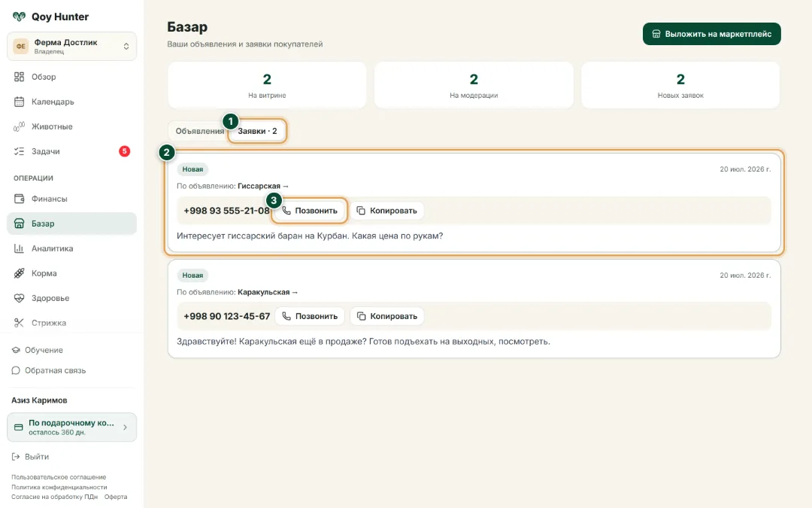Open the Стрижка section
This screenshot has width=812, height=508.
coord(71,323)
